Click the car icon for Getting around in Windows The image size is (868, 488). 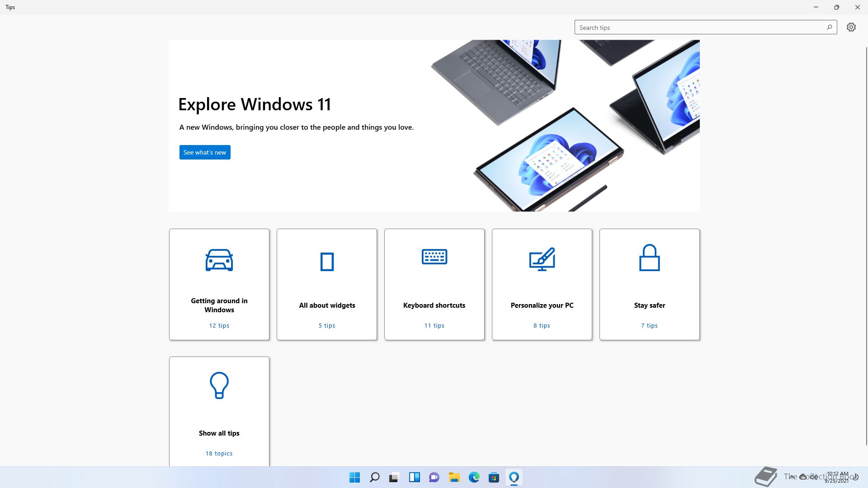(x=219, y=260)
